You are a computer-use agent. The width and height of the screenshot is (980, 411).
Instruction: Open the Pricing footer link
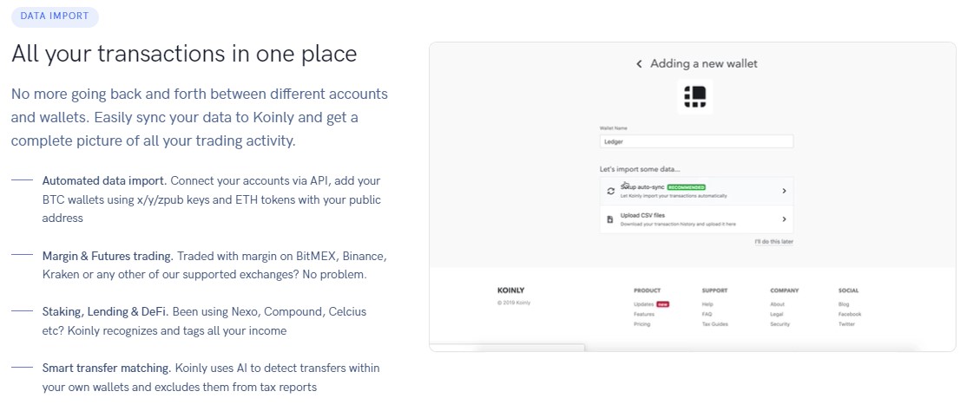[641, 323]
